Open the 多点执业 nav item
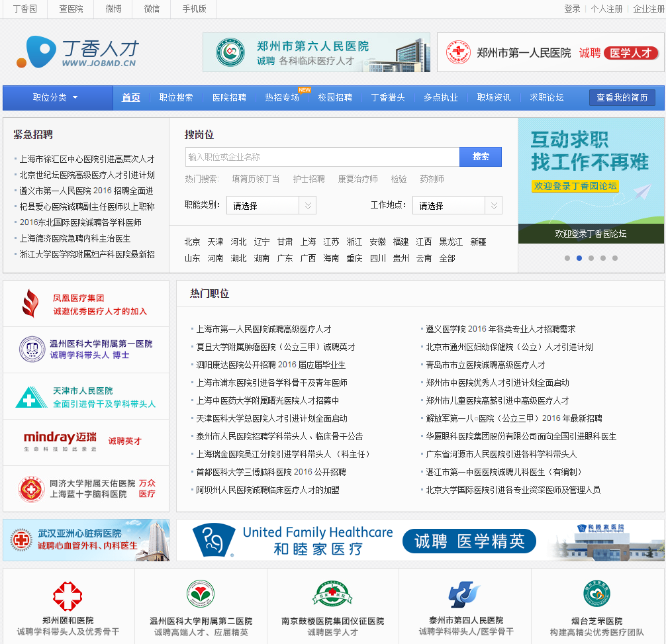 [441, 98]
